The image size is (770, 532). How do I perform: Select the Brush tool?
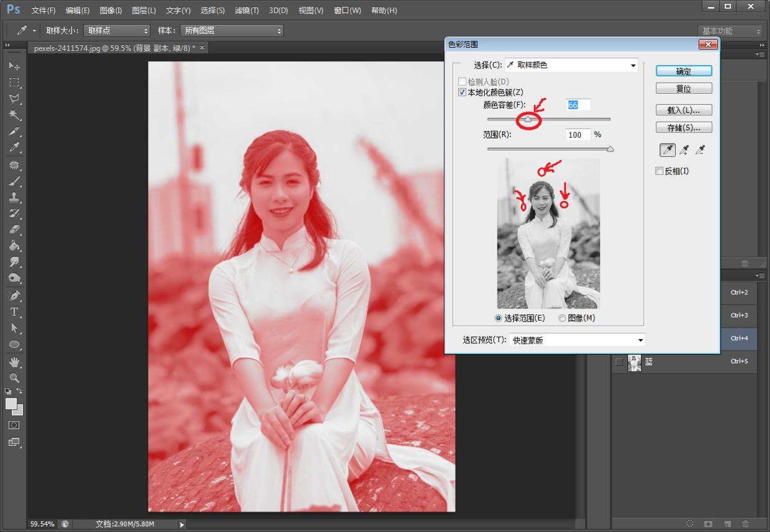click(14, 181)
